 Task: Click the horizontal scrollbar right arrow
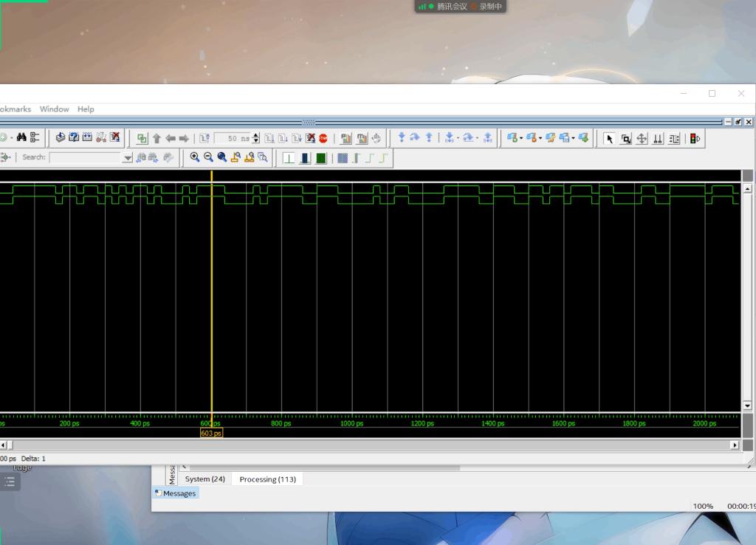click(735, 445)
